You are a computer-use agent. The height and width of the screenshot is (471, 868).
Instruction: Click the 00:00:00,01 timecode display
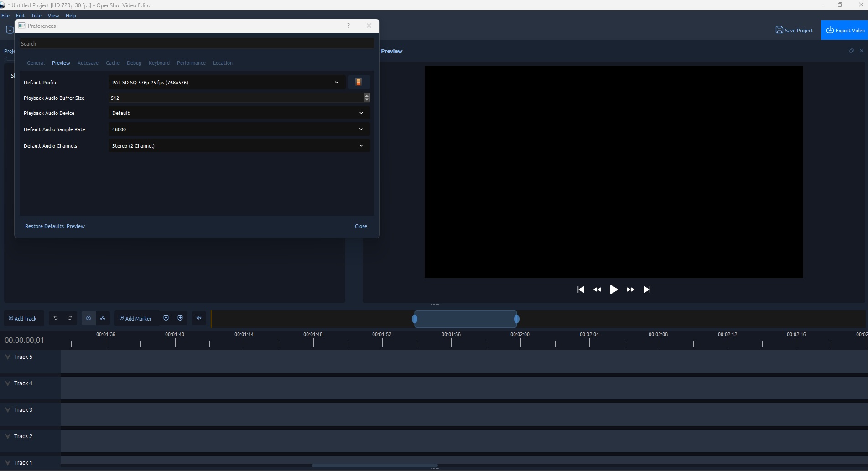pyautogui.click(x=24, y=340)
